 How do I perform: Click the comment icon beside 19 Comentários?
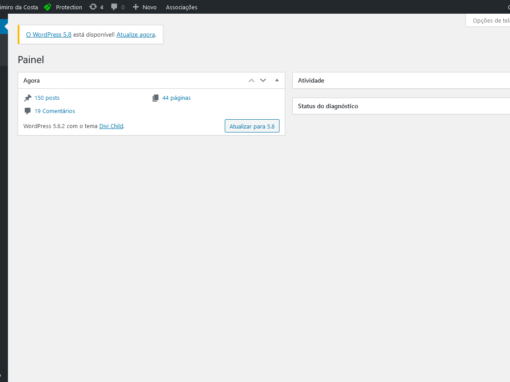click(27, 111)
